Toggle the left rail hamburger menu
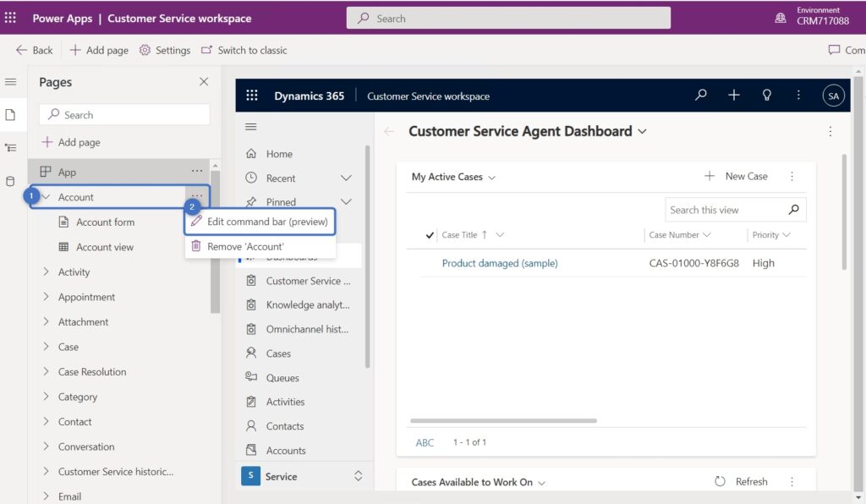 coord(10,82)
